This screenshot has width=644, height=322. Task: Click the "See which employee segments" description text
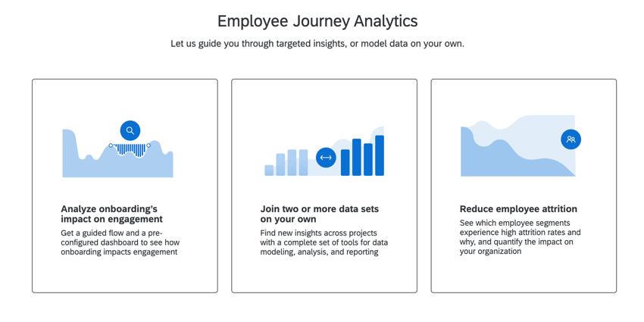tap(520, 237)
